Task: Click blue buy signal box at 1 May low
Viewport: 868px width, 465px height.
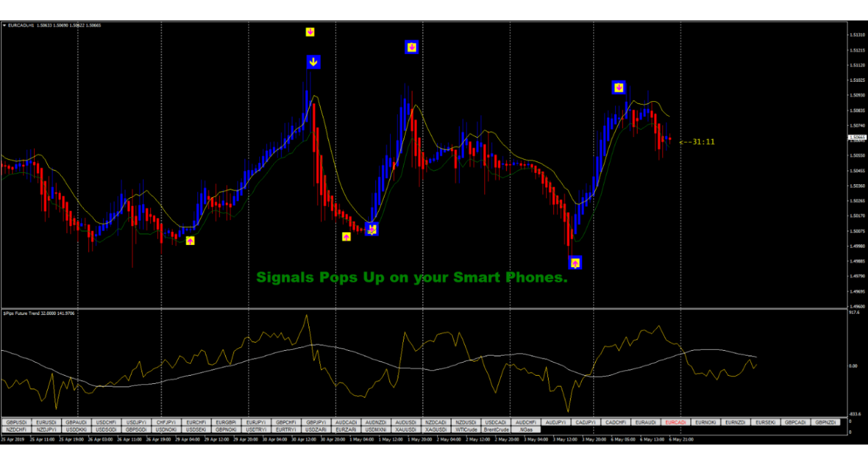Action: click(x=371, y=229)
